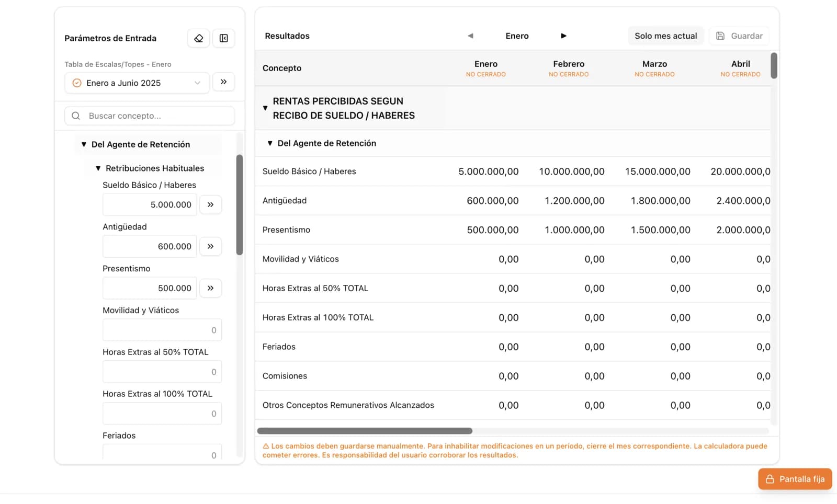Click the horizontal scrollbar under results table
837x504 pixels.
tap(365, 431)
